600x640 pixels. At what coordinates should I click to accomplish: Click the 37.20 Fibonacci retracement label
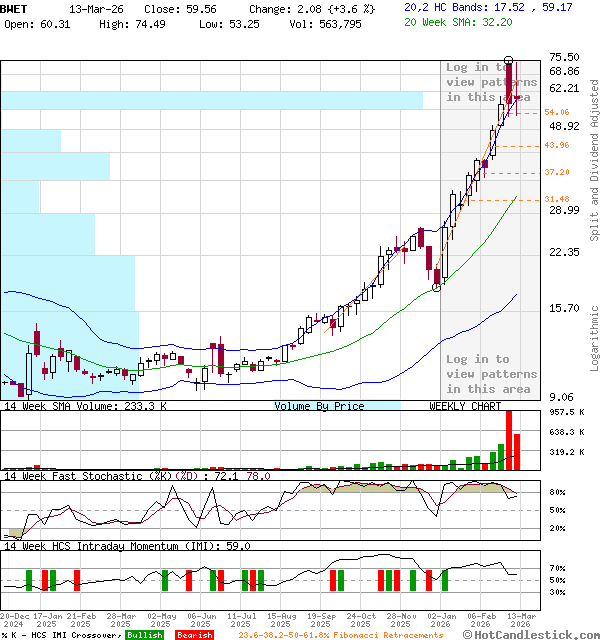[557, 172]
